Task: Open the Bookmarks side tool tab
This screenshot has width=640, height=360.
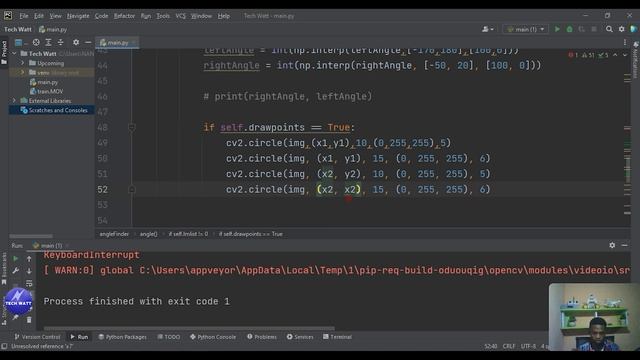Action: (x=4, y=268)
